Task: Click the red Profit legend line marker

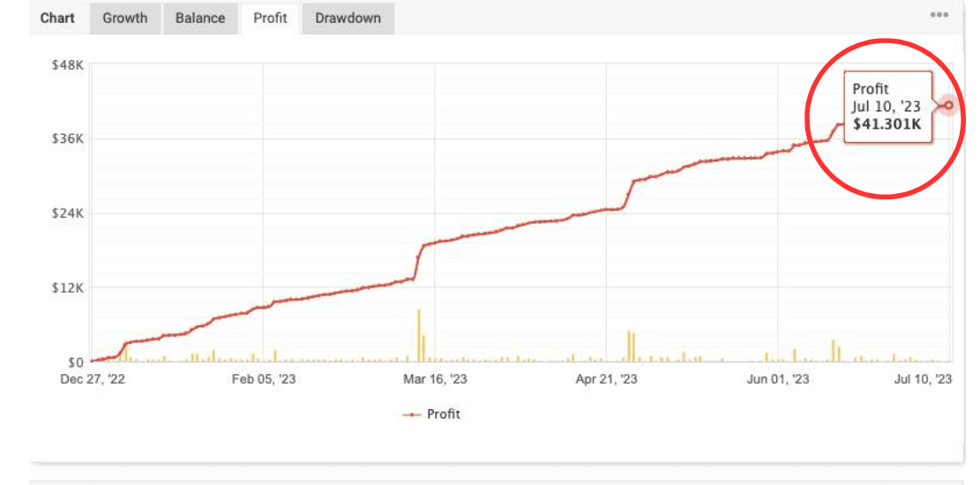Action: click(410, 414)
